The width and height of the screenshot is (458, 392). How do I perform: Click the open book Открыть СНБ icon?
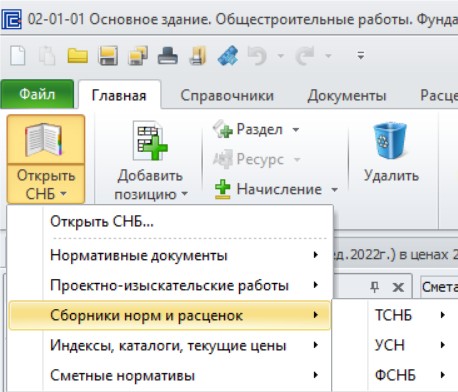coord(44,140)
